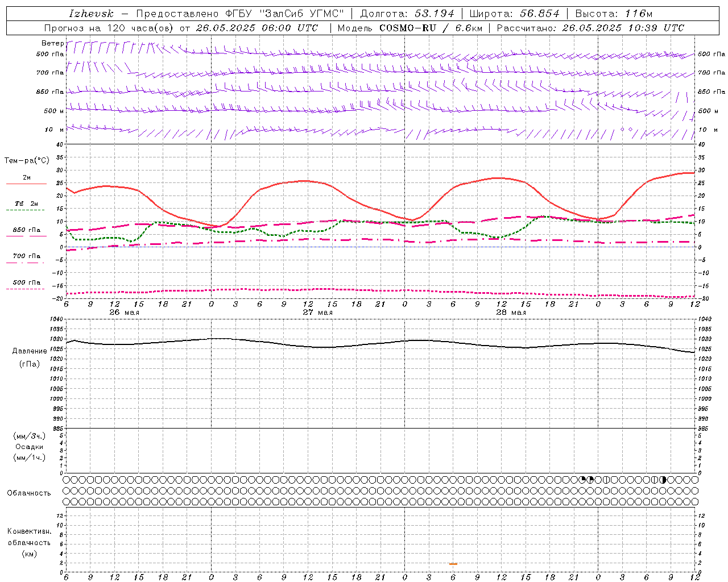The image size is (728, 582).
Task: Click the dotted line under 500 гПа temperature legend
Action: coord(25,289)
